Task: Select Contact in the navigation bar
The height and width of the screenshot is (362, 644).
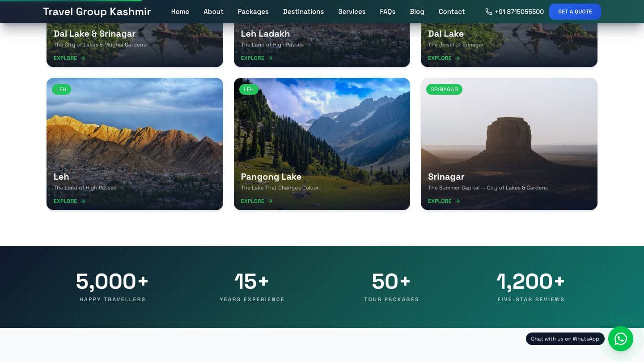Action: pyautogui.click(x=452, y=12)
